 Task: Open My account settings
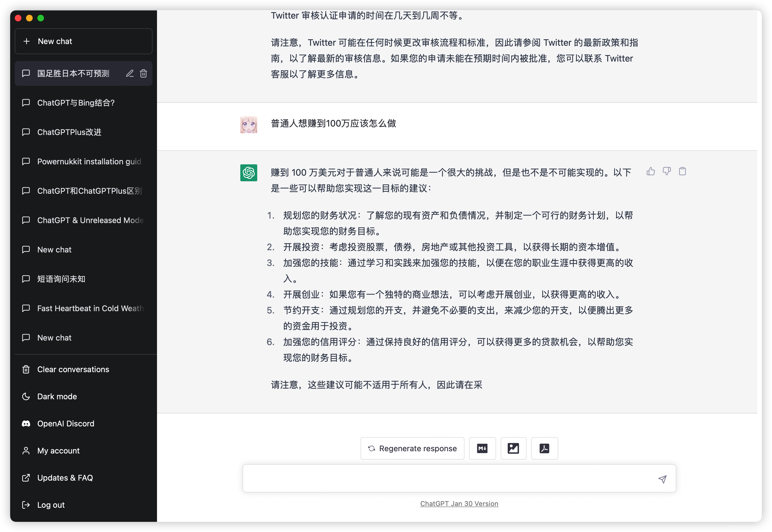tap(58, 450)
